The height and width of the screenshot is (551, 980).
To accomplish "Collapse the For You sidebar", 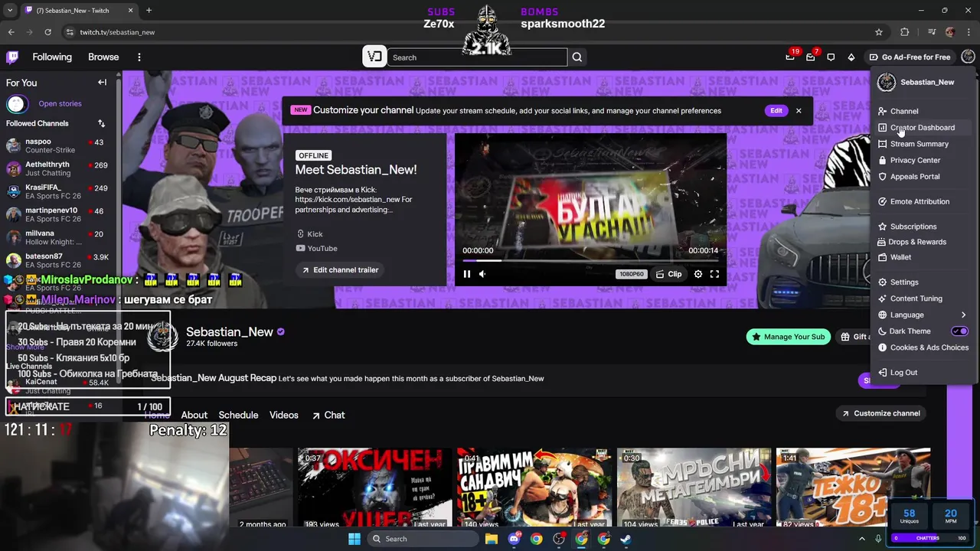I will [x=102, y=83].
